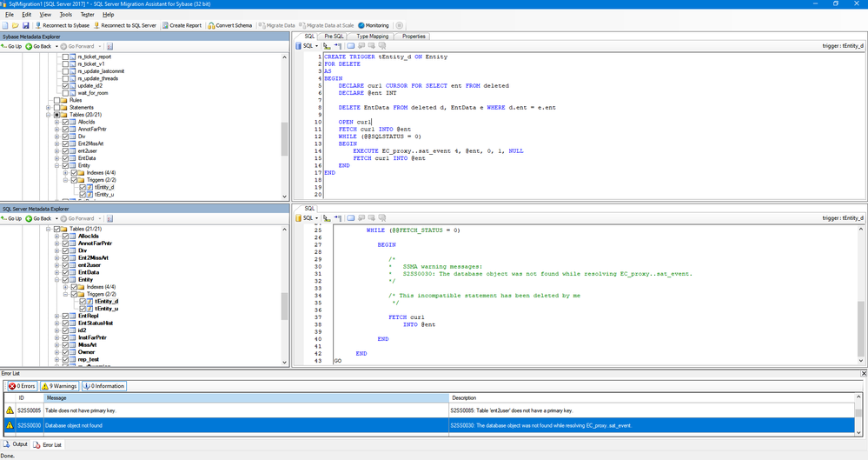The image size is (868, 460).
Task: Click Create Report in the toolbar
Action: [182, 25]
